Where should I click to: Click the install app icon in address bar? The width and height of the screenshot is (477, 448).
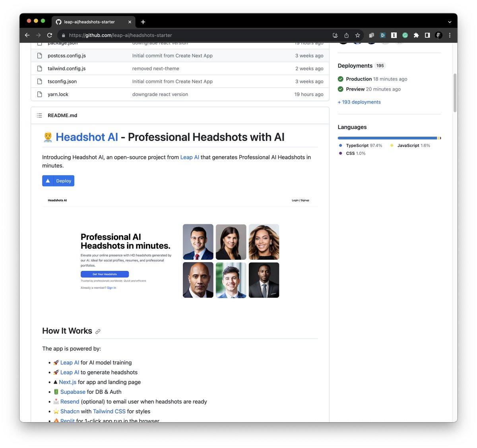coord(335,35)
